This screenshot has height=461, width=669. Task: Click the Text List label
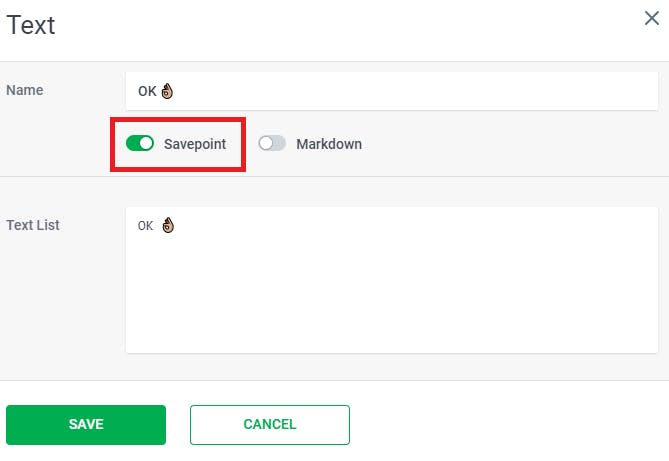33,225
